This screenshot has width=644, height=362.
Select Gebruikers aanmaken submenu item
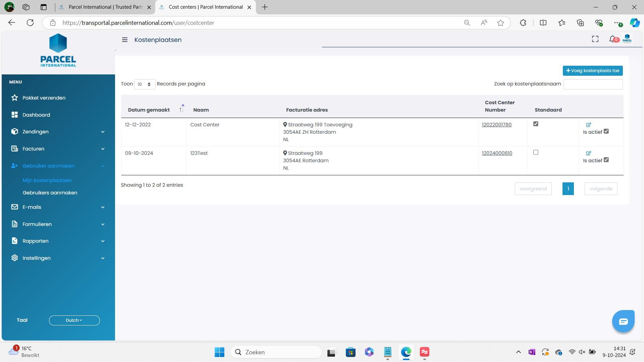click(50, 193)
